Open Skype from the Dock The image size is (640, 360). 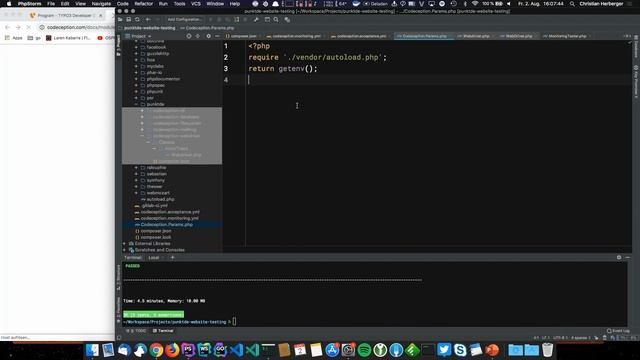[460, 350]
